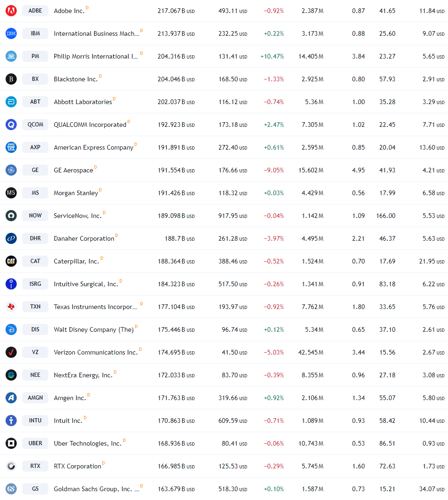Click the ServiceNow logo icon
The image size is (448, 500).
(x=11, y=216)
